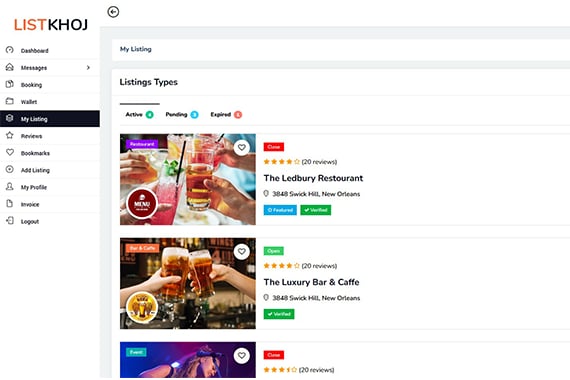Click location pin beside Luxury Bar address

266,297
